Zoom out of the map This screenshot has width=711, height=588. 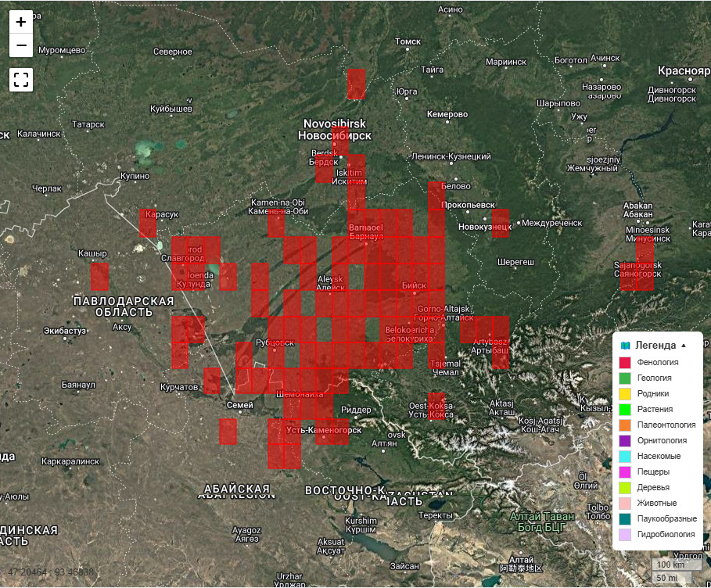tap(21, 46)
